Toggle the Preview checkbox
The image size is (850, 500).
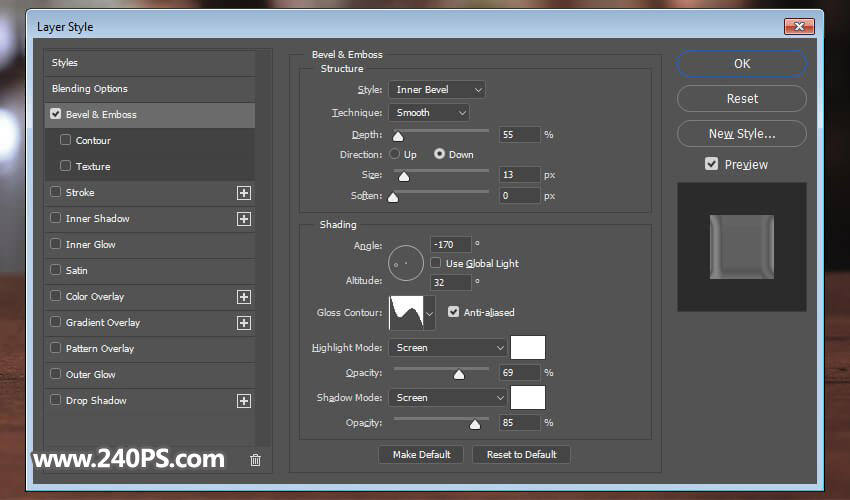[711, 164]
